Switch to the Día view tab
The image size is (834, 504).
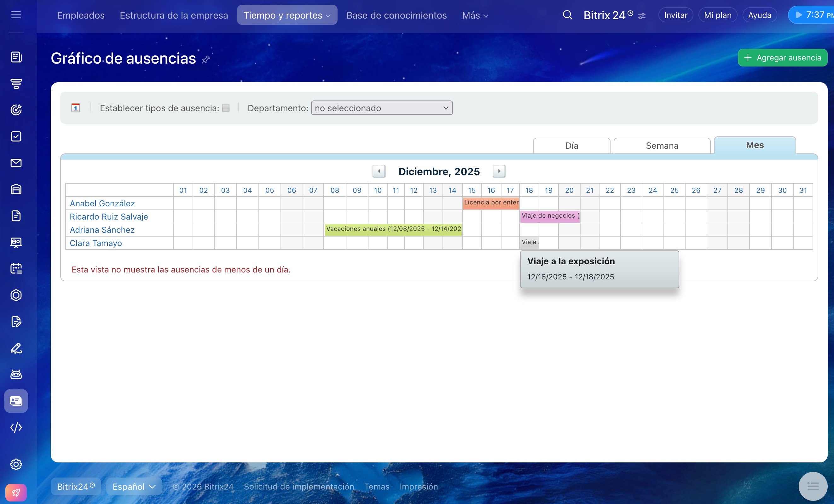point(571,146)
